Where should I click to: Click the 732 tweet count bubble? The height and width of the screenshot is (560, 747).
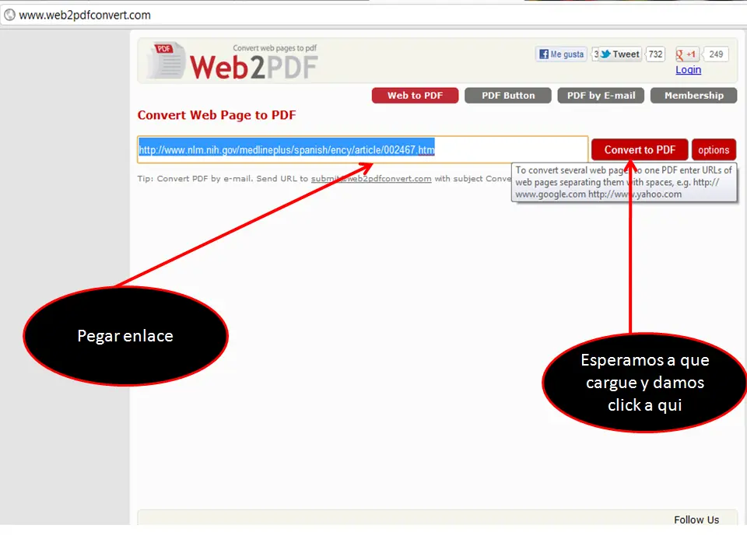[655, 54]
